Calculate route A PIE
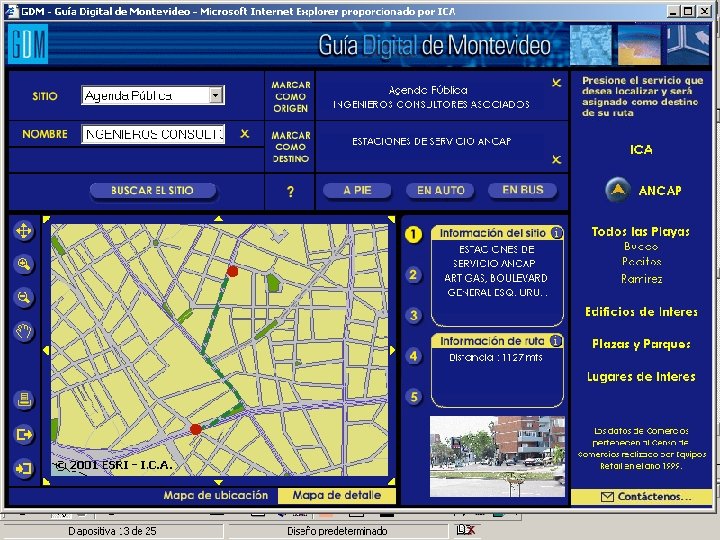Screen dimensions: 720x540 pos(357,190)
